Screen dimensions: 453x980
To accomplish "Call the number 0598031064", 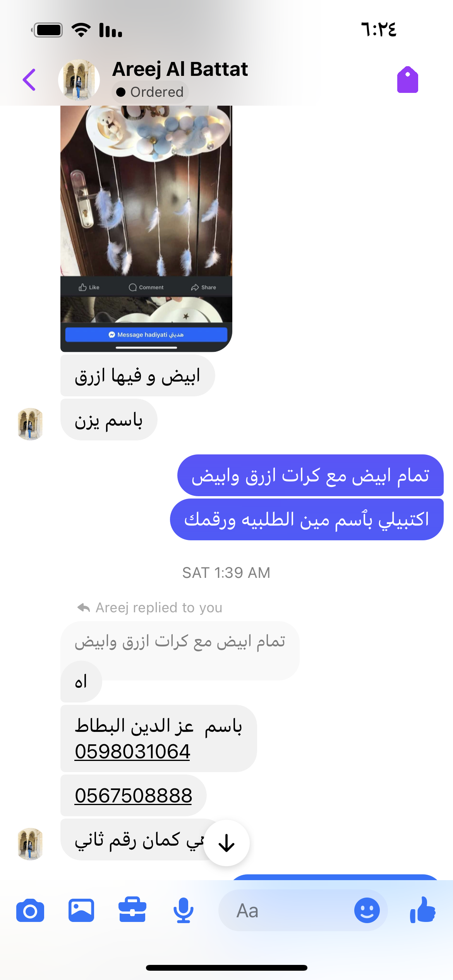I will click(132, 752).
